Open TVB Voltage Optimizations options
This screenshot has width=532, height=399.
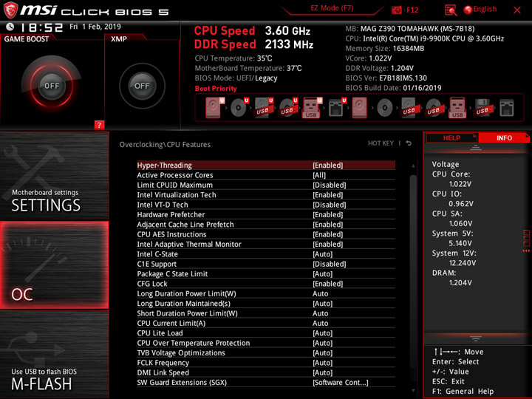(x=266, y=353)
